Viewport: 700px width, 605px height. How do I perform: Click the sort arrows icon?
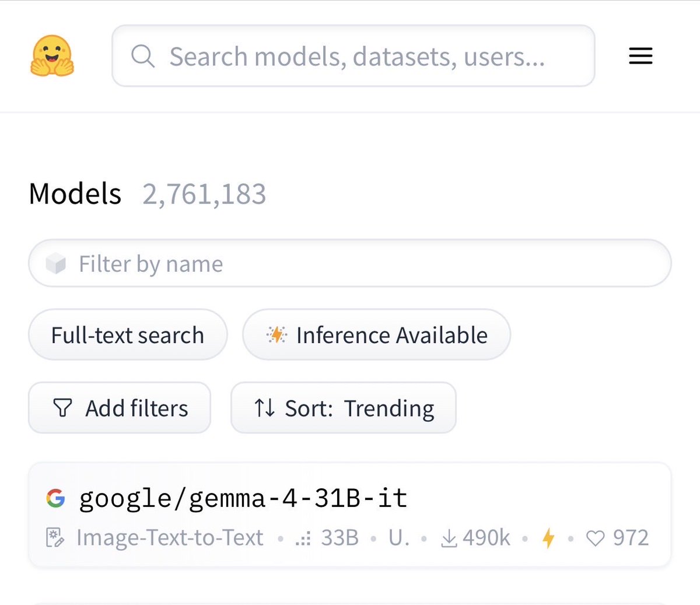pyautogui.click(x=264, y=408)
